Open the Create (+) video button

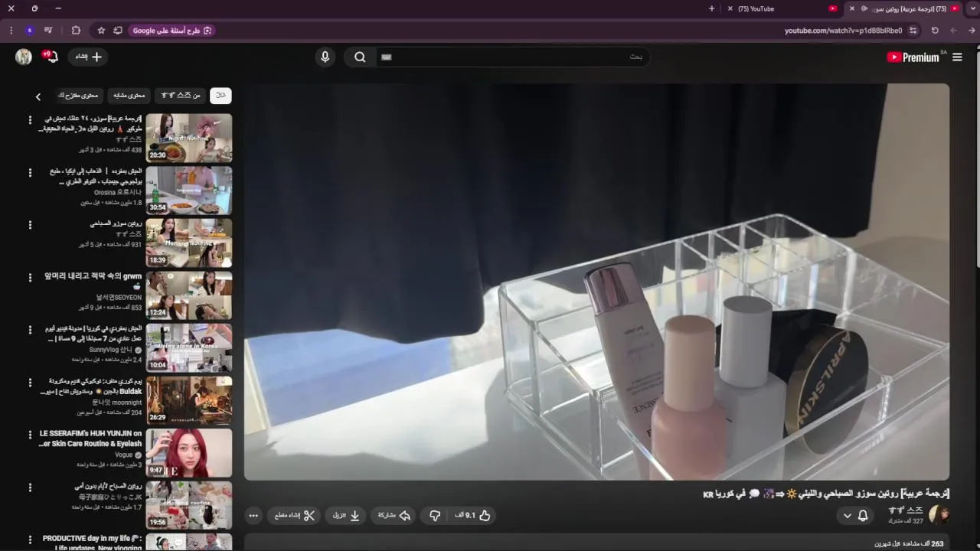click(x=89, y=57)
